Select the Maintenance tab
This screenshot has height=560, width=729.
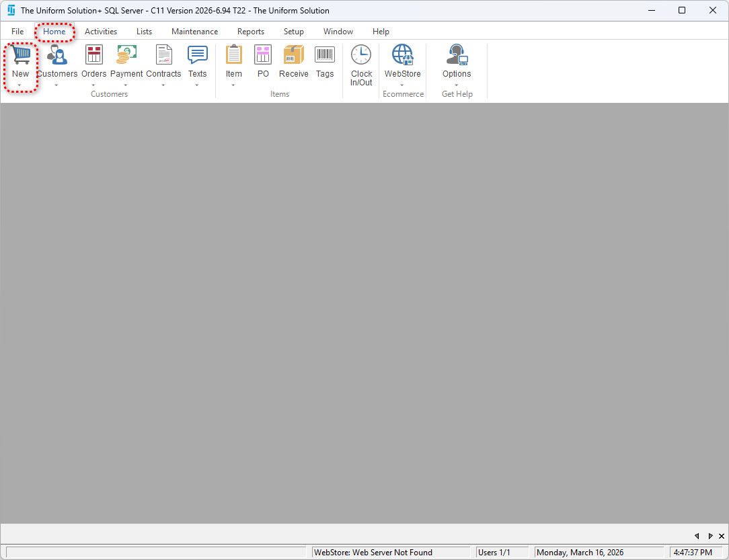coord(194,32)
